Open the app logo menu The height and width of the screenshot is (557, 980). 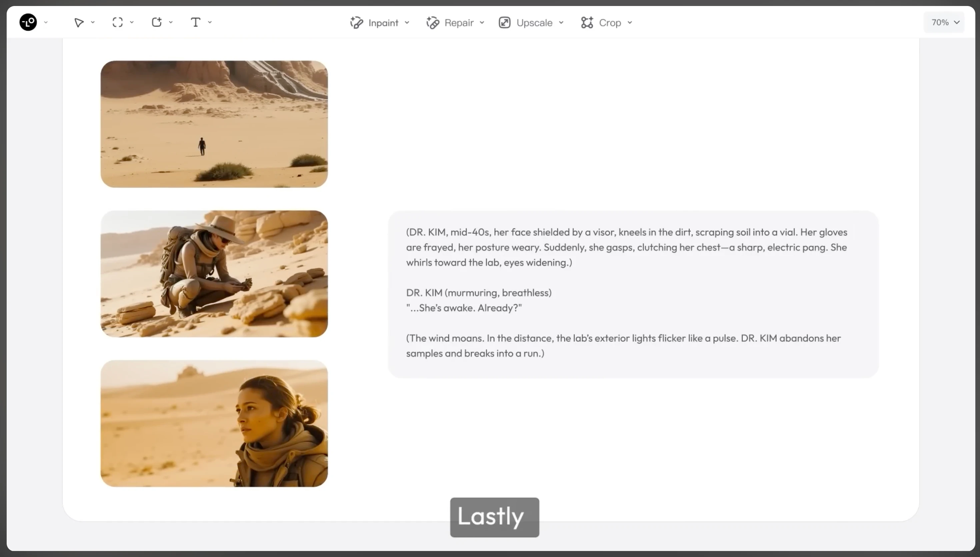(28, 22)
